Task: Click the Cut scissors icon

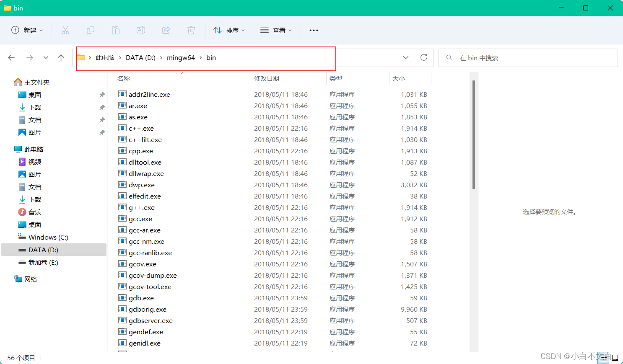Action: click(x=65, y=30)
